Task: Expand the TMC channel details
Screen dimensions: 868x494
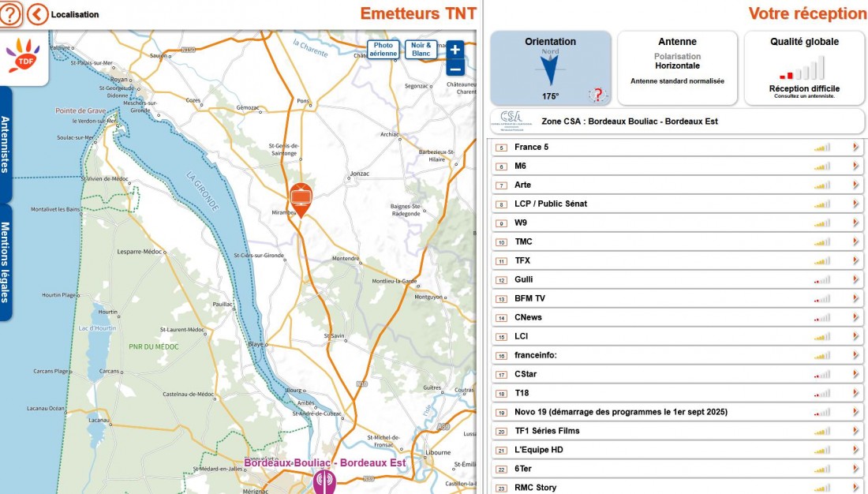Action: (x=855, y=241)
